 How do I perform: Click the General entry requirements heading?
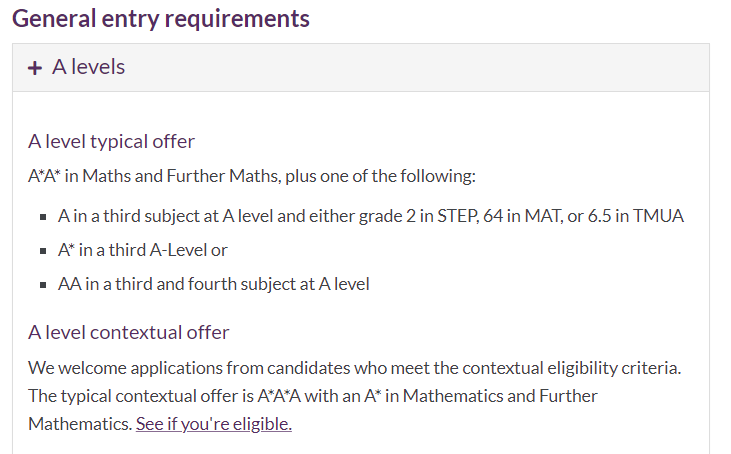161,19
